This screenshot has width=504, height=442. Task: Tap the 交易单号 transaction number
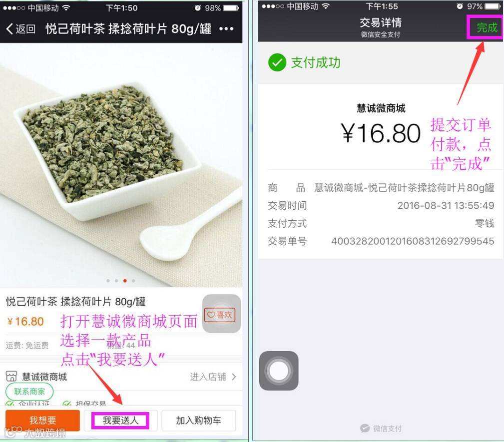413,241
